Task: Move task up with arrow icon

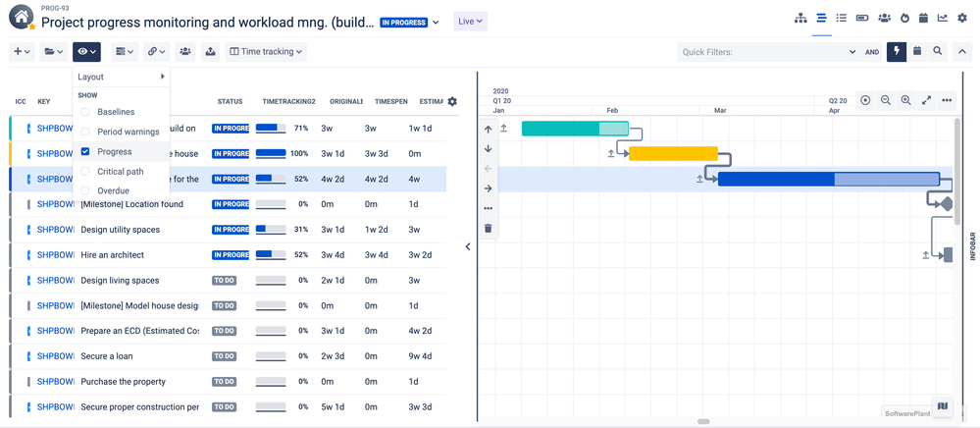Action: pyautogui.click(x=489, y=129)
